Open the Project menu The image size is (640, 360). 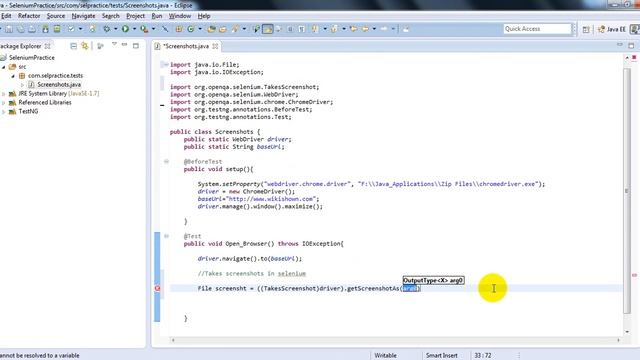coord(135,16)
